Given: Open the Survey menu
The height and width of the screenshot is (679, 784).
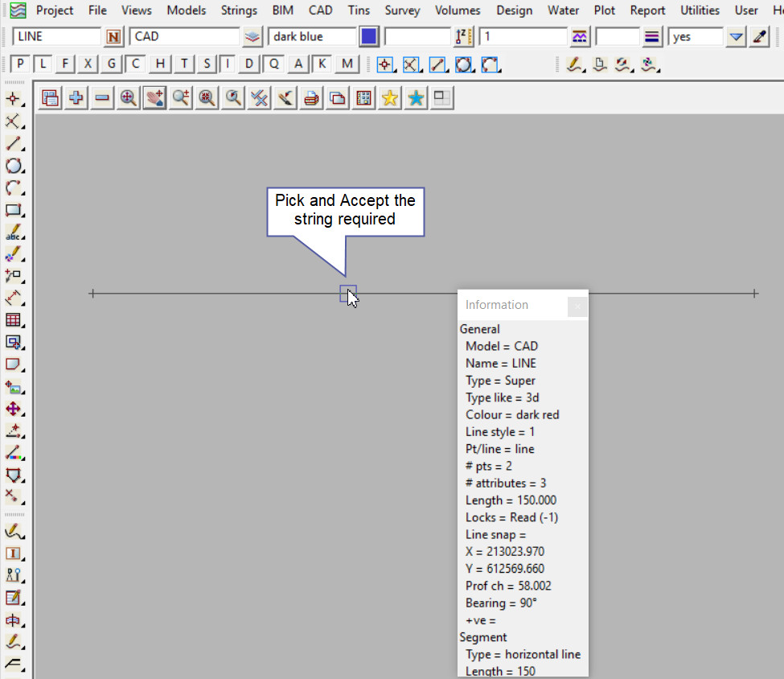Looking at the screenshot, I should coord(402,10).
